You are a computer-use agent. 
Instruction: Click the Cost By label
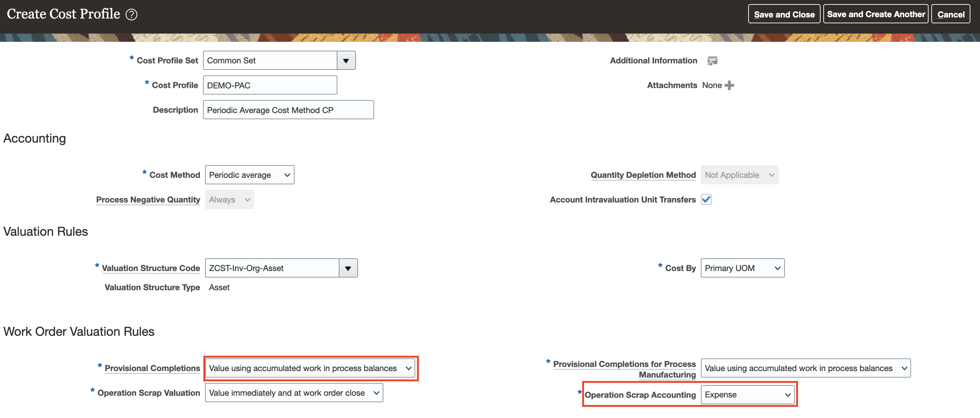point(680,268)
